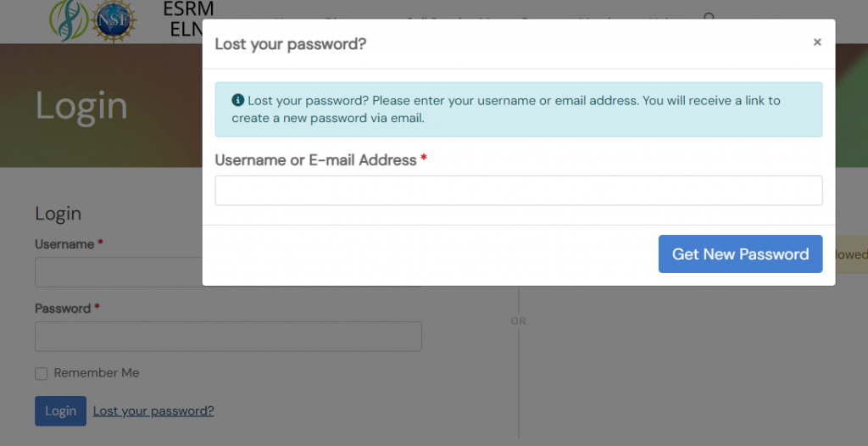This screenshot has height=446, width=868.
Task: Focus the Username or E-mail Address field
Action: coord(518,191)
